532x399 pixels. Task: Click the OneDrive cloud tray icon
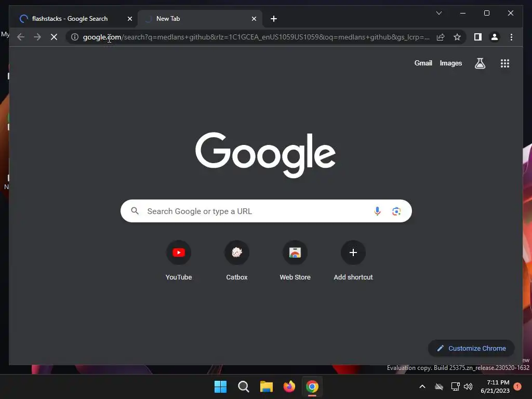(x=439, y=387)
